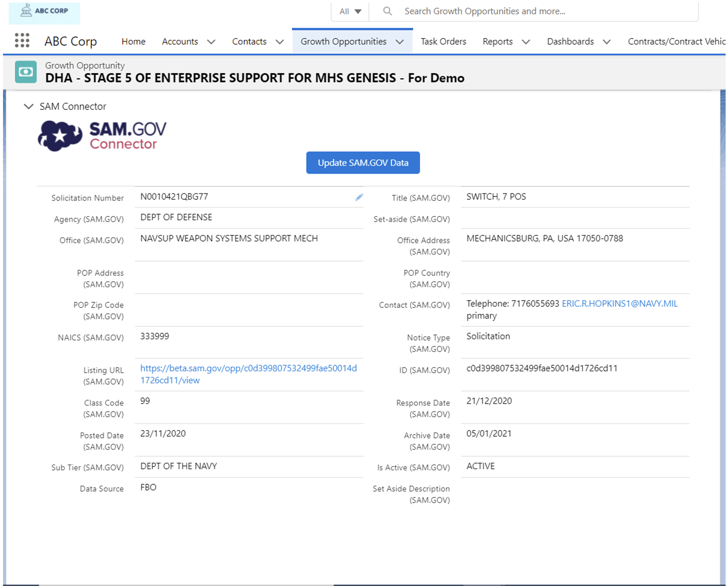Click the Update SAM.GOV Data button
Screen dimensions: 726x588
click(x=363, y=163)
